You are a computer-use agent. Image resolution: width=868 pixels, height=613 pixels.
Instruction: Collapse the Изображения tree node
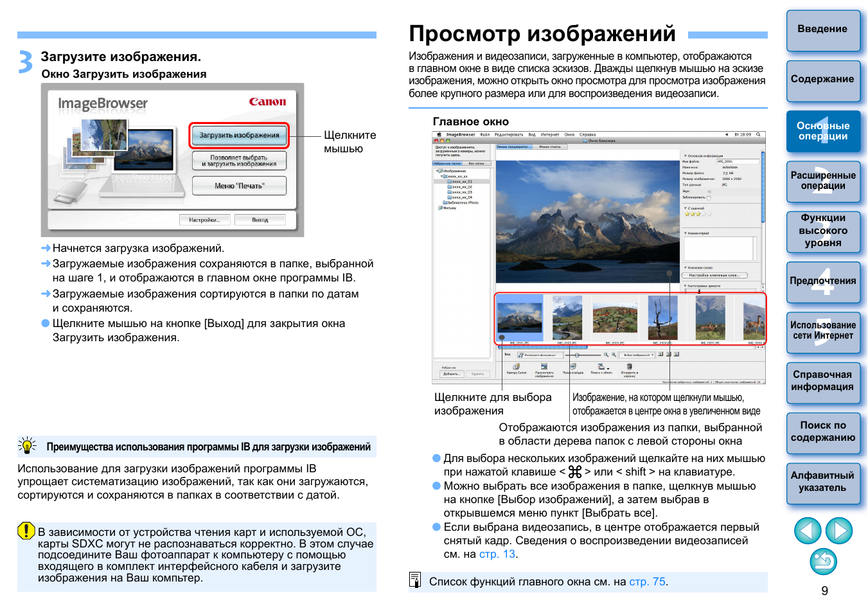[437, 171]
